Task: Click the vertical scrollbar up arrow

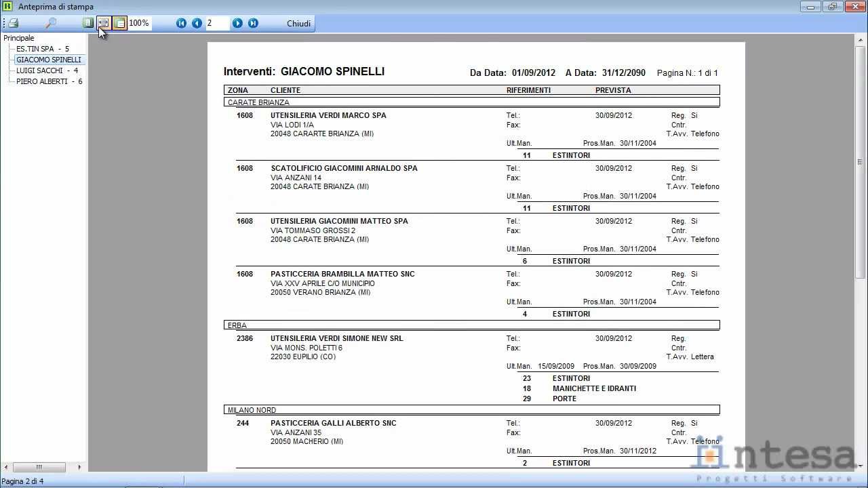Action: pos(860,39)
